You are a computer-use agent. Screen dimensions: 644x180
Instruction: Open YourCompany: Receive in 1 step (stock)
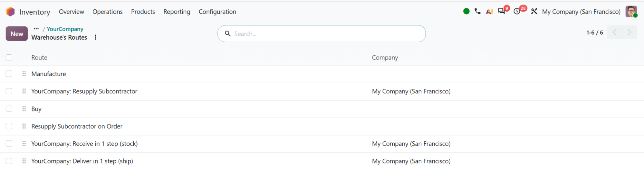(84, 144)
